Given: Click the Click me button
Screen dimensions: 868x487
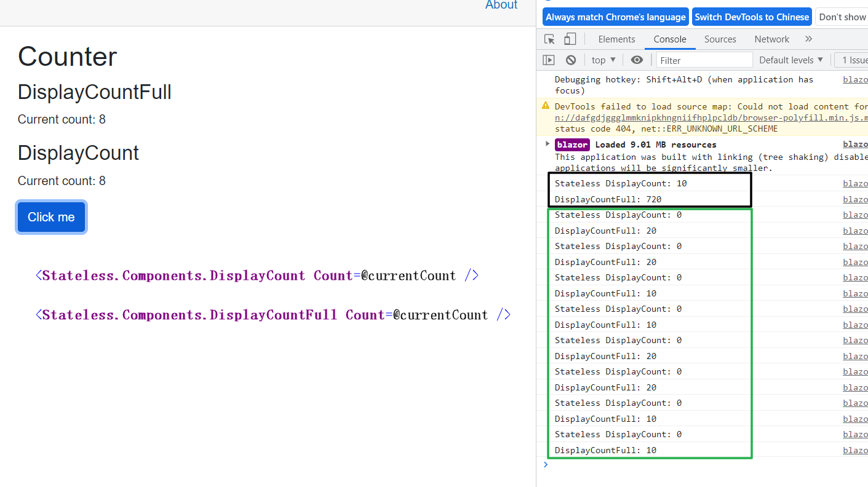Looking at the screenshot, I should coord(51,217).
